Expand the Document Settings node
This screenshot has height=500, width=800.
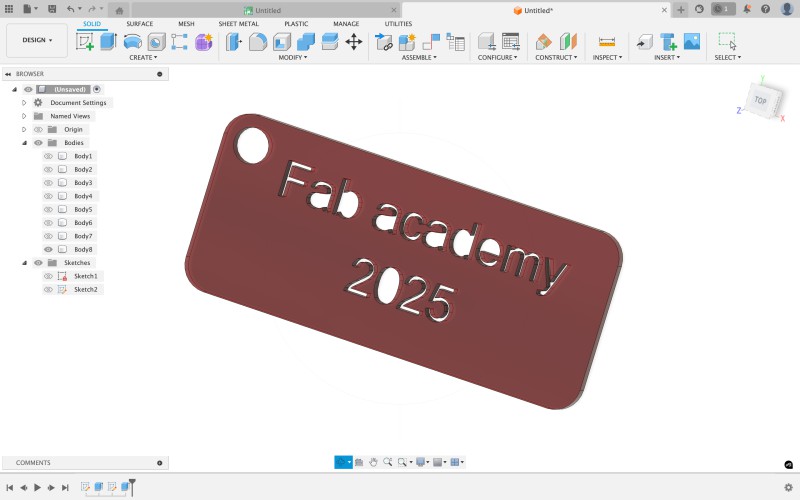tap(24, 103)
